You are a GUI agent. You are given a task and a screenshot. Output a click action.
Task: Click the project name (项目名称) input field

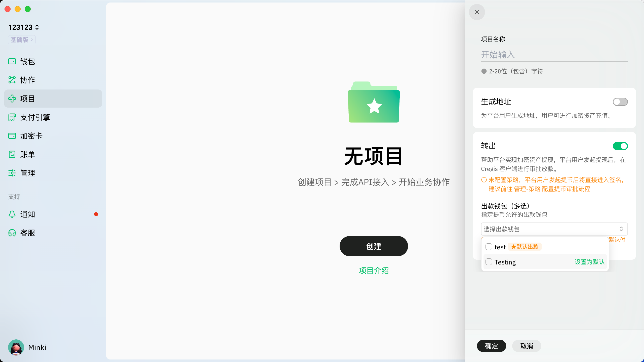554,55
